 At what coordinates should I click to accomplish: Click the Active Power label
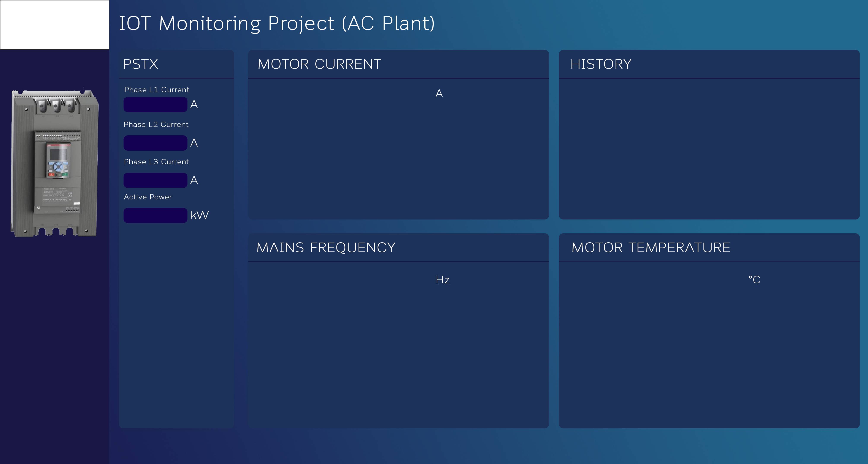tap(148, 197)
